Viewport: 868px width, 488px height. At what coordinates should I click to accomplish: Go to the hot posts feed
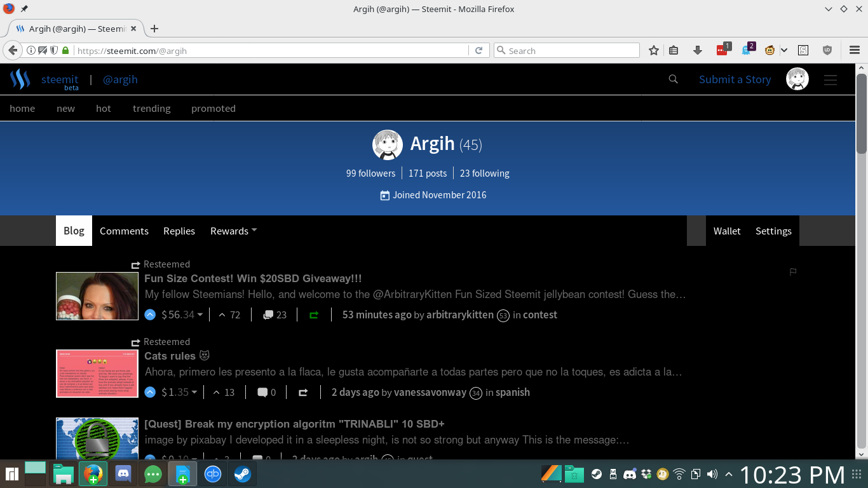pos(104,108)
